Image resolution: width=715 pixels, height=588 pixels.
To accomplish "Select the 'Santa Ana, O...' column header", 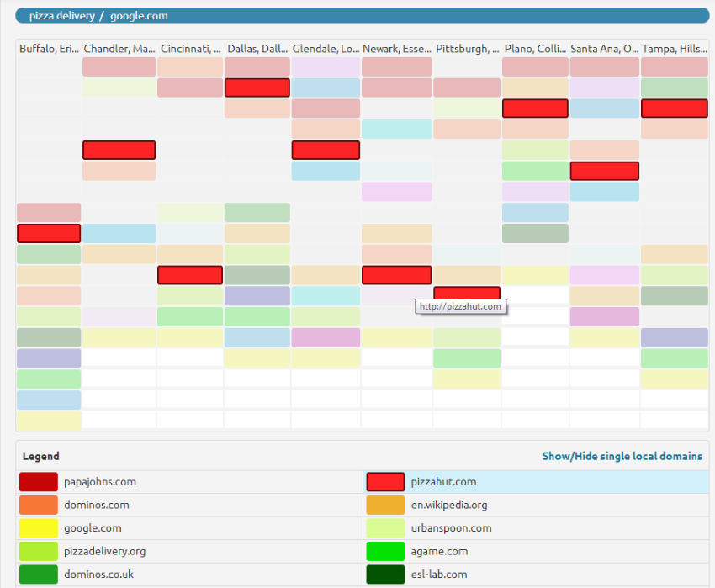I will click(x=605, y=49).
